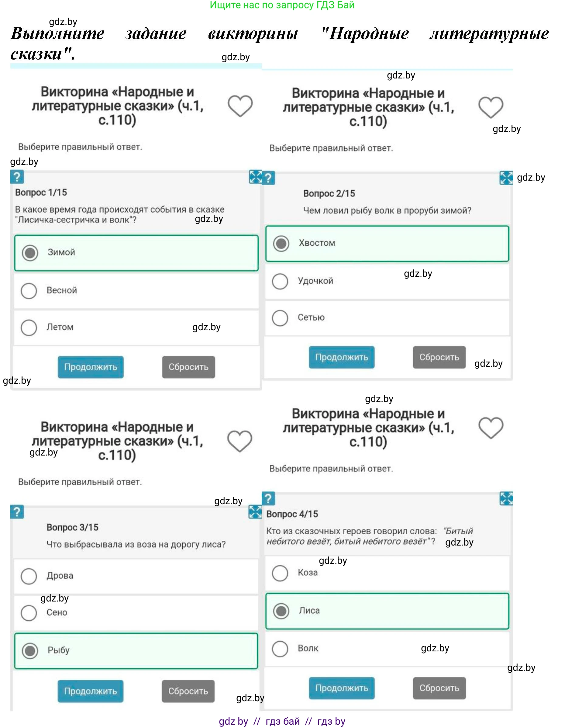Select the "Летом" radio option
The image size is (565, 728).
point(29,327)
